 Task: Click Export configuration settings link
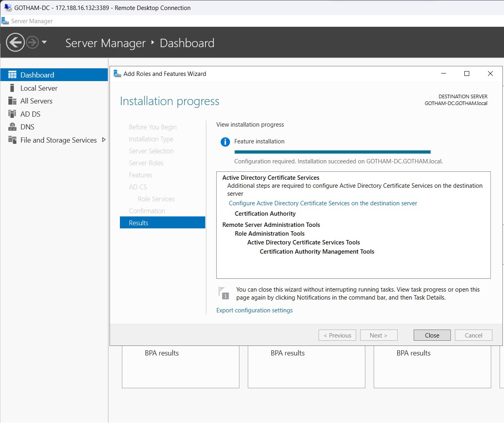click(254, 310)
